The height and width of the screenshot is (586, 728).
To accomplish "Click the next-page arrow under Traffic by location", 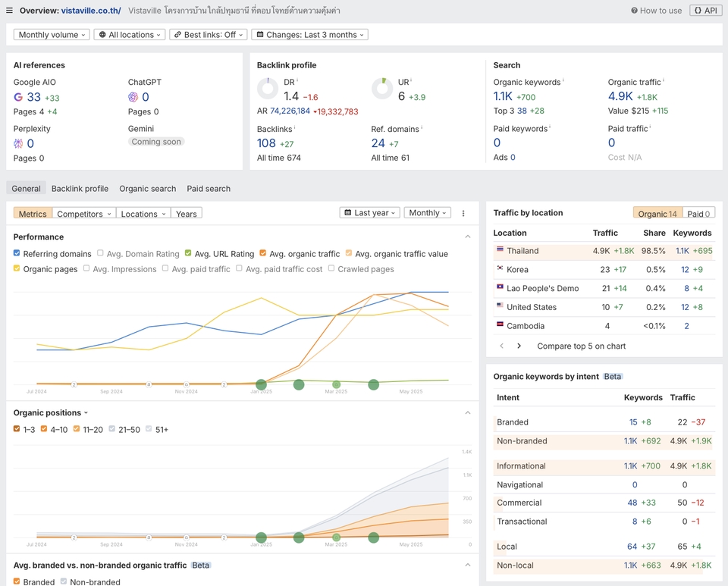I will [518, 346].
